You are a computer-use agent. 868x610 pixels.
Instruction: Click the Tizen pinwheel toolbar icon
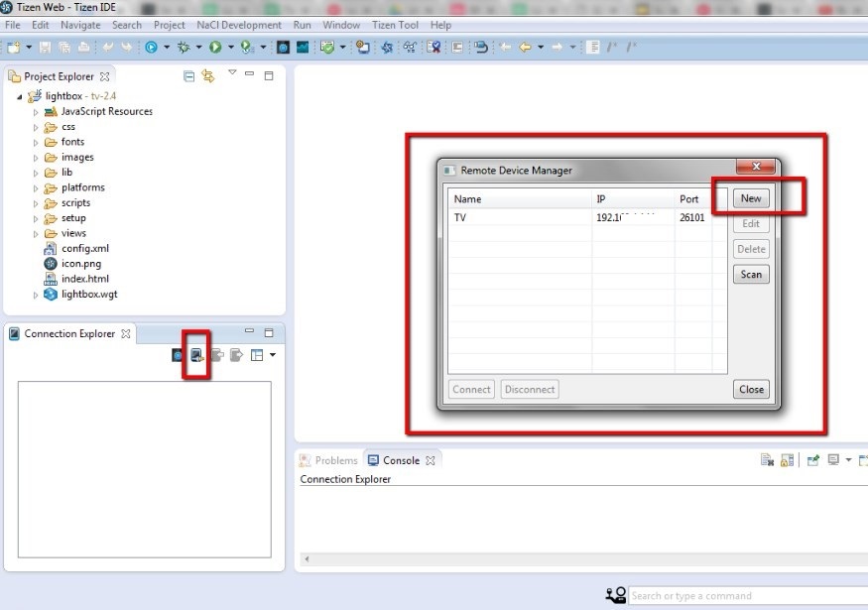[x=387, y=47]
